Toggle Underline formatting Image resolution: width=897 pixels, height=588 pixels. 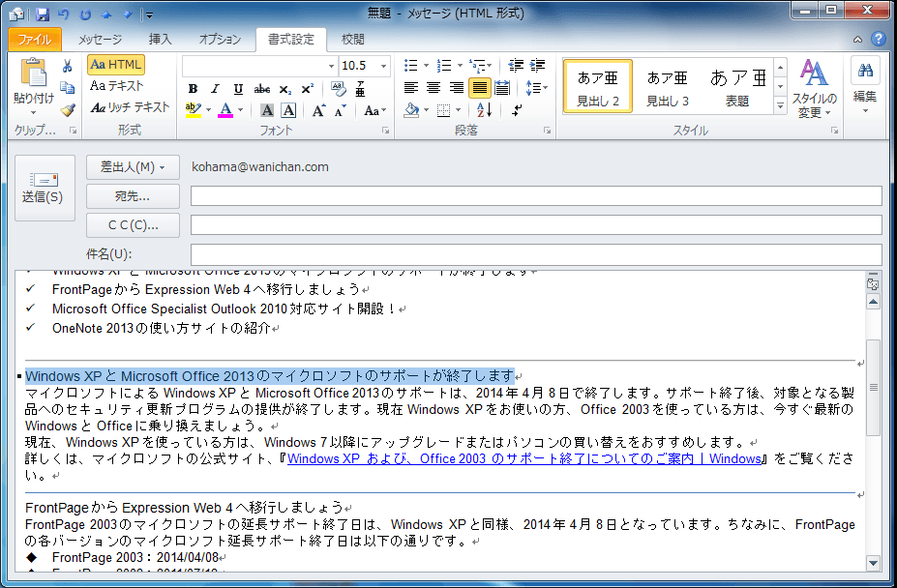tap(238, 89)
